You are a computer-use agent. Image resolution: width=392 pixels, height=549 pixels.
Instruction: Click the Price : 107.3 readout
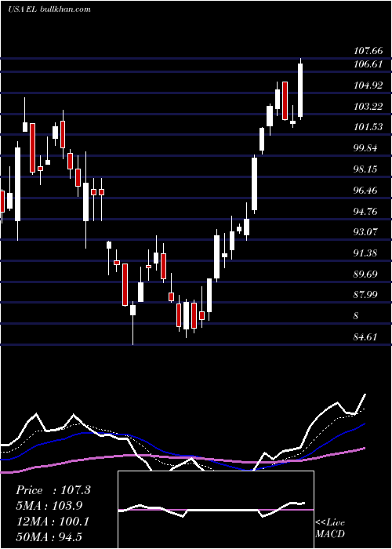point(53,490)
